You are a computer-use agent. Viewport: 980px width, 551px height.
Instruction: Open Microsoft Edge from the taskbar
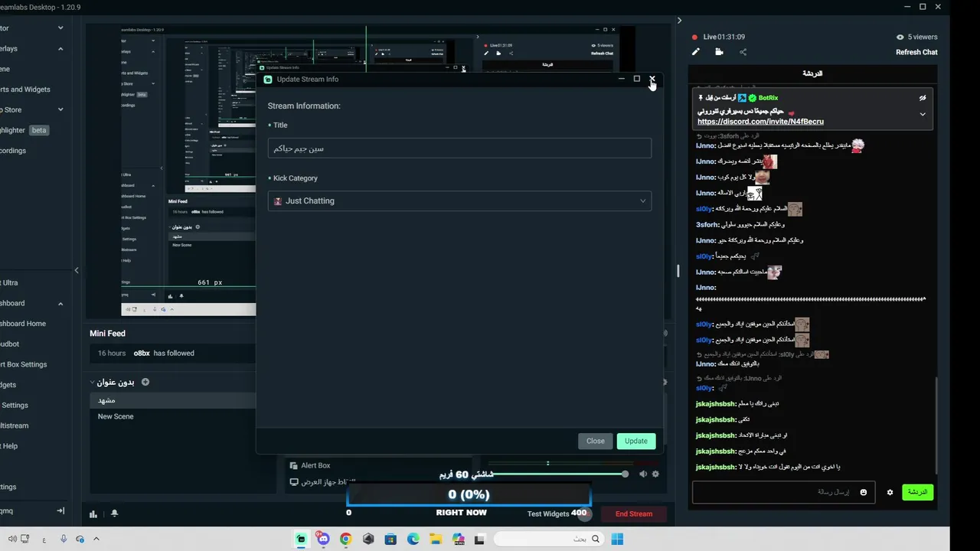coord(413,539)
